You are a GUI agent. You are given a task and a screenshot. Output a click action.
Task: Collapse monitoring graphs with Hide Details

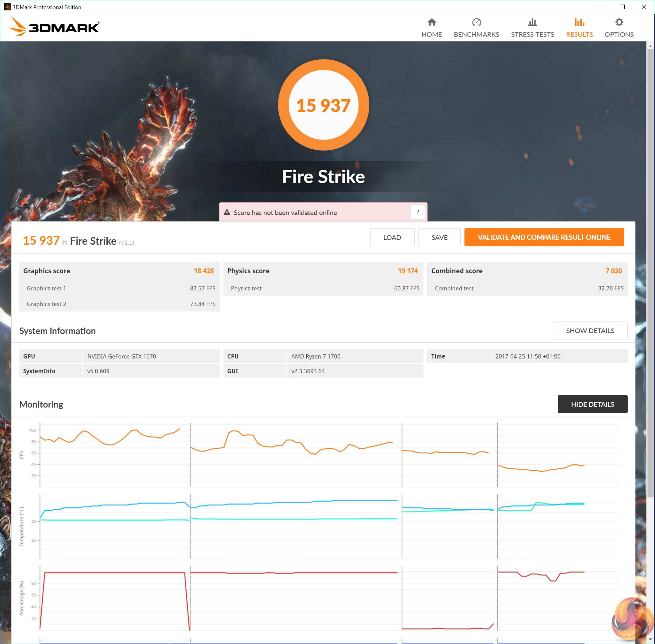(x=592, y=404)
